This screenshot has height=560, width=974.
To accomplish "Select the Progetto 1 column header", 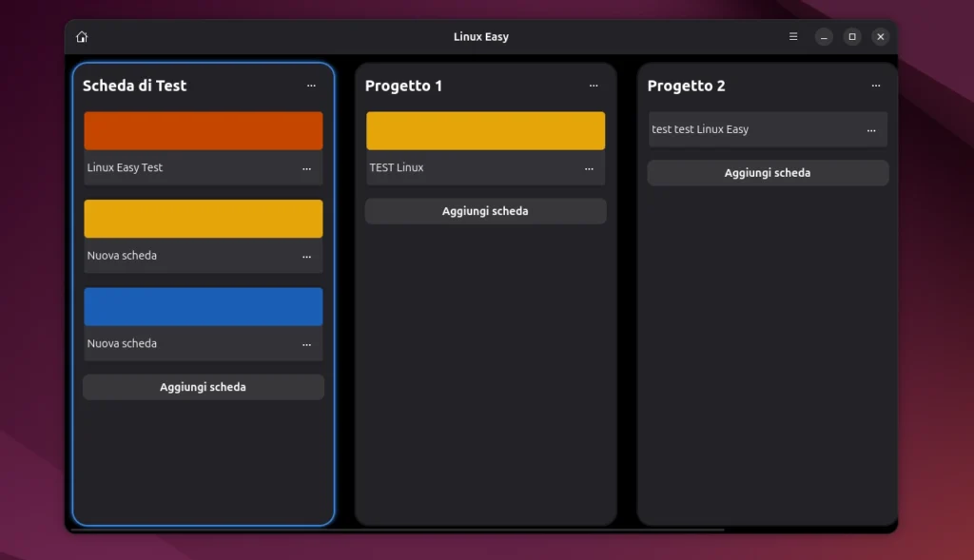I will coord(403,86).
